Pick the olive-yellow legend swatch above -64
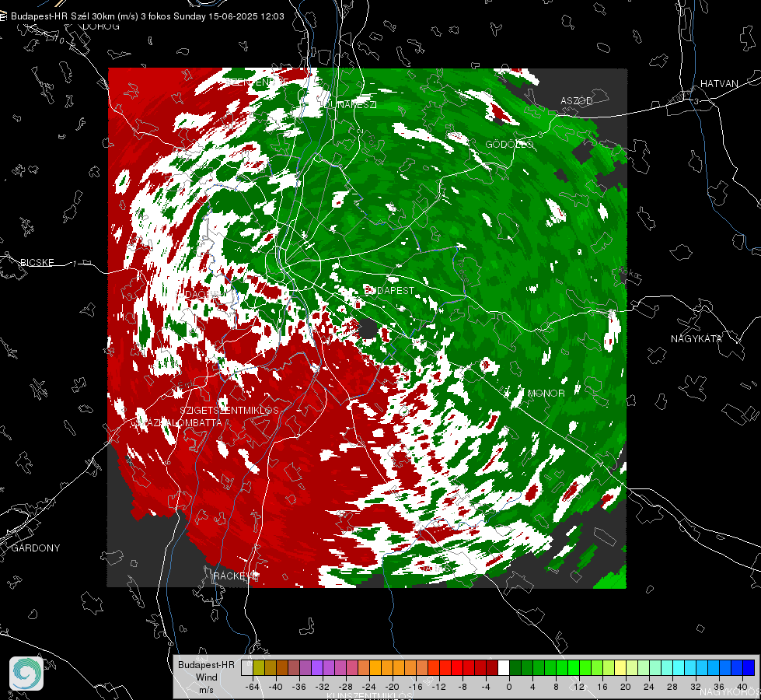The width and height of the screenshot is (761, 700). pos(259,667)
